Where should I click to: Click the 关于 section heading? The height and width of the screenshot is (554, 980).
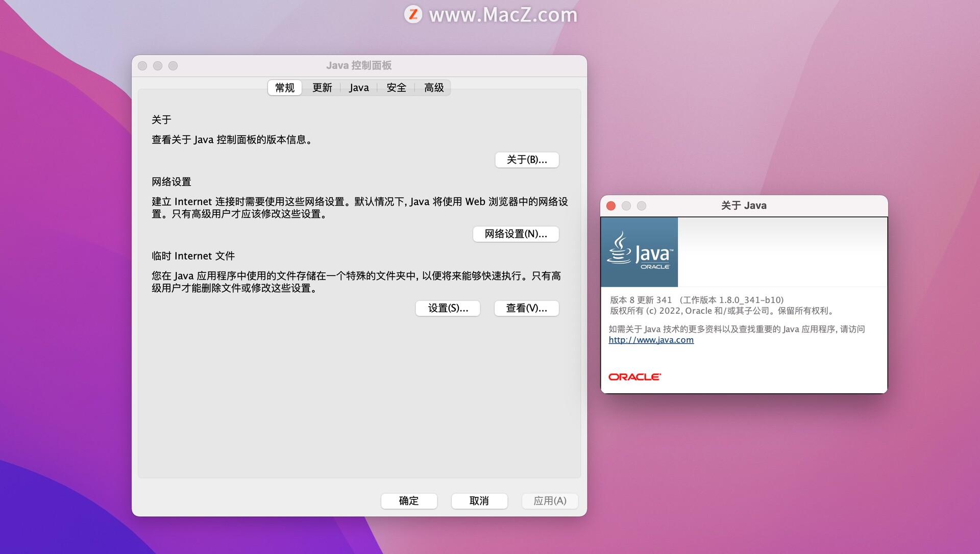coord(161,120)
